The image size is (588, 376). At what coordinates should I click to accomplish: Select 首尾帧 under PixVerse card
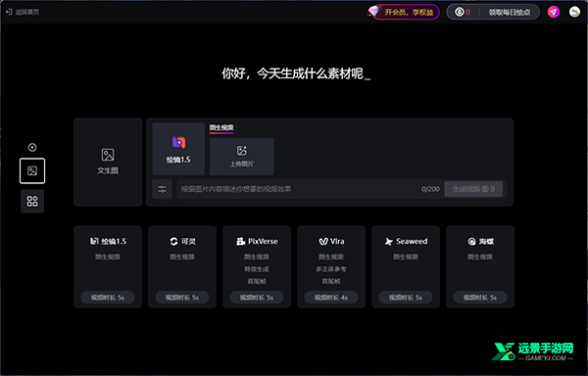257,281
